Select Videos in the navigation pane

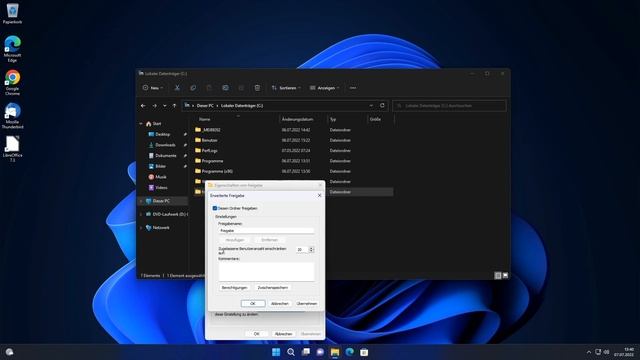(x=161, y=187)
